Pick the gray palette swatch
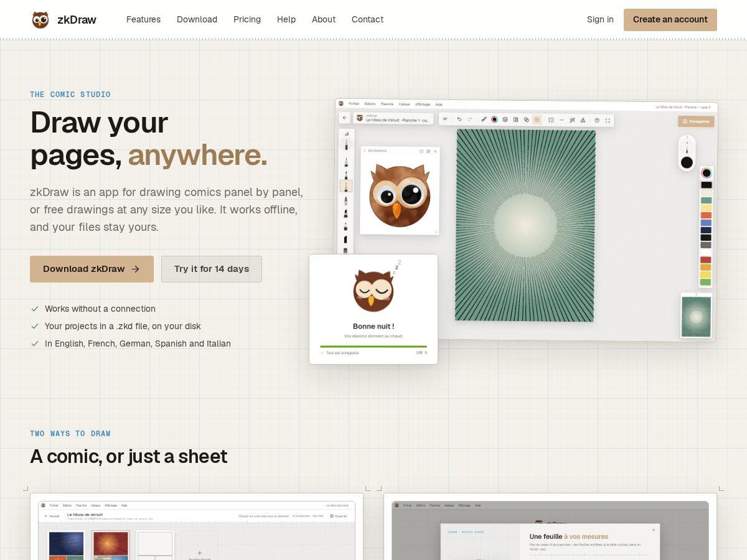The height and width of the screenshot is (560, 747). tap(706, 245)
